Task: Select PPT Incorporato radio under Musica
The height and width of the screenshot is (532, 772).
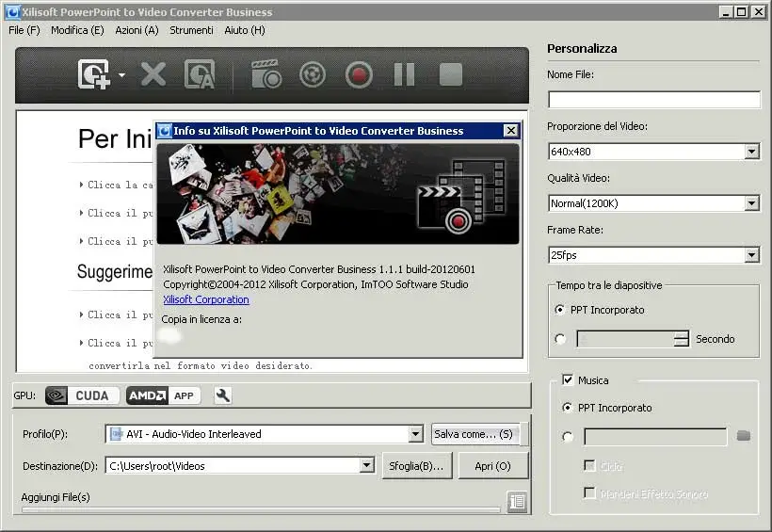Action: pos(568,408)
